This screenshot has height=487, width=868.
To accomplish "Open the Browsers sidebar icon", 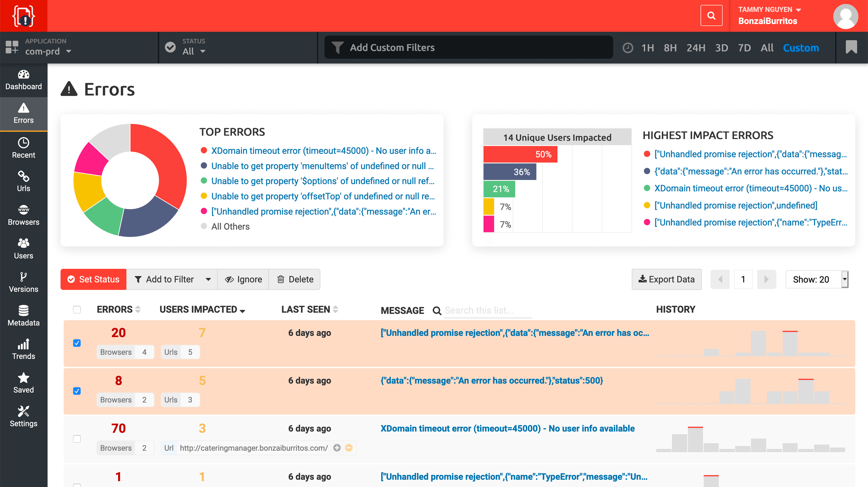I will 23,215.
